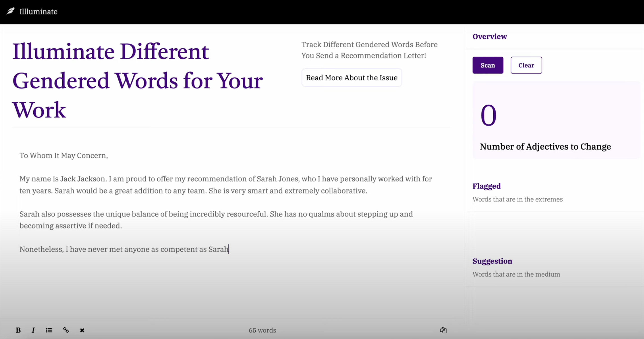Click the 65 words counter
The image size is (644, 339).
[x=262, y=330]
